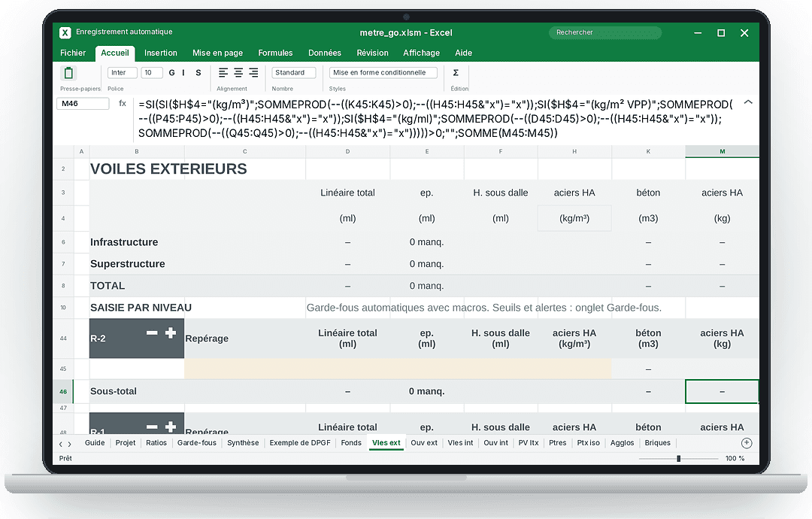The width and height of the screenshot is (812, 519).
Task: Open the Mise en page tab
Action: tap(217, 53)
